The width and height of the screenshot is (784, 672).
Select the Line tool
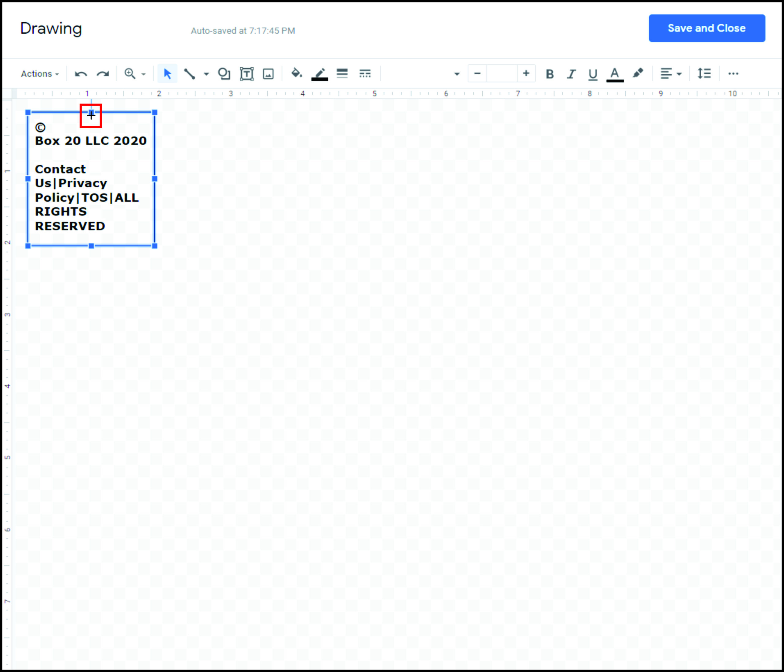tap(190, 74)
